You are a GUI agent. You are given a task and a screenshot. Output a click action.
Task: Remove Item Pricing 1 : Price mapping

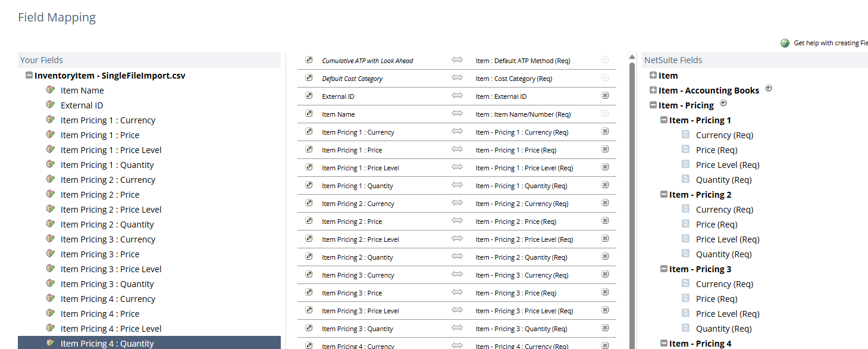click(x=605, y=149)
